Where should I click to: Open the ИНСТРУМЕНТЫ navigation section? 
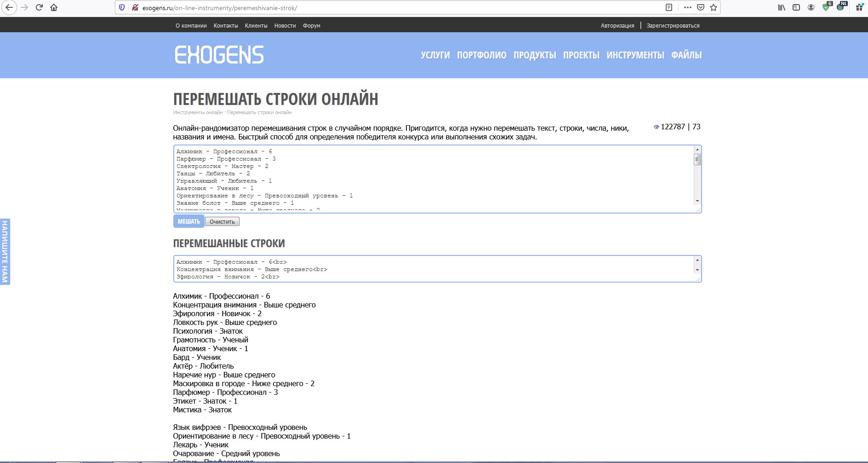point(635,55)
